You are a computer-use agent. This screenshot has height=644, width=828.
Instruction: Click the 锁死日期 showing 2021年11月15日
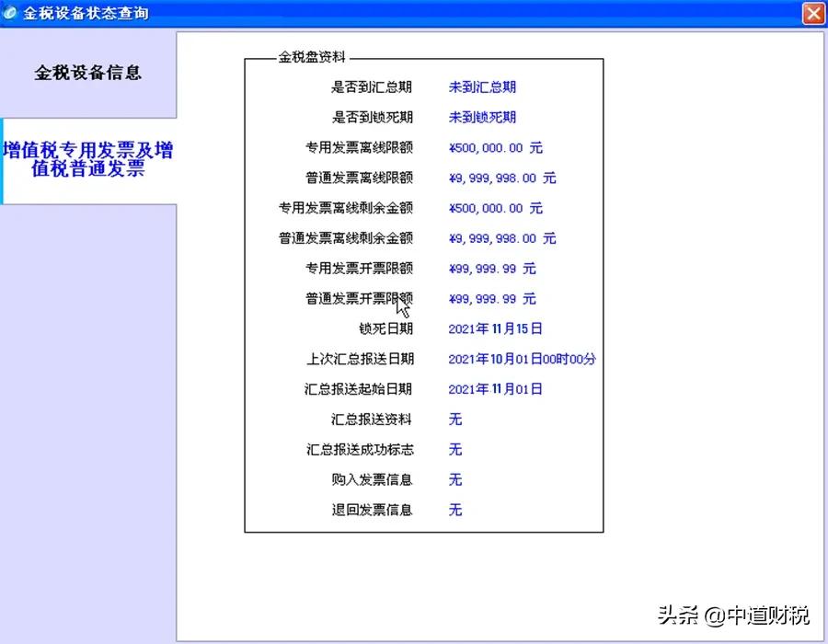(x=497, y=328)
